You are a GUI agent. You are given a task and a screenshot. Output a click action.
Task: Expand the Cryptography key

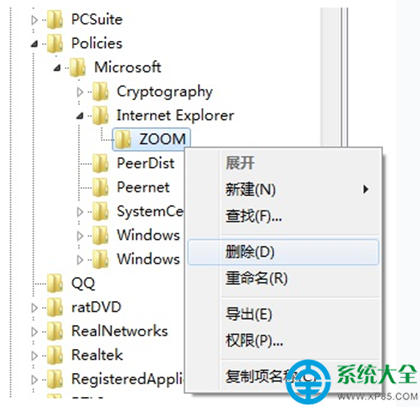point(80,92)
